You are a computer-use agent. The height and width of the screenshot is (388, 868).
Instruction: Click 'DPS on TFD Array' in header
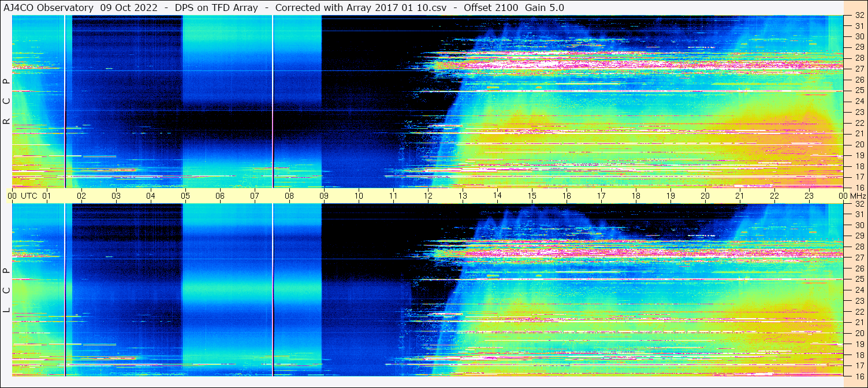pos(216,8)
